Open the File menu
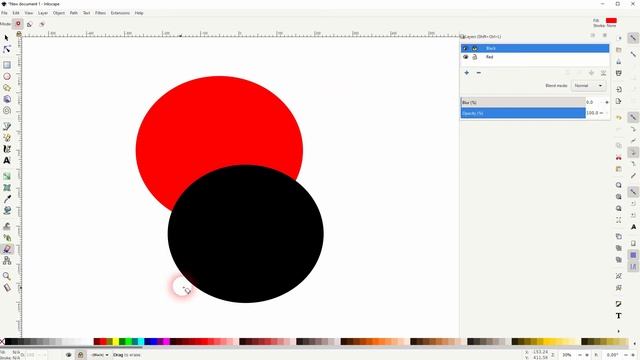This screenshot has width=640, height=360. point(4,13)
